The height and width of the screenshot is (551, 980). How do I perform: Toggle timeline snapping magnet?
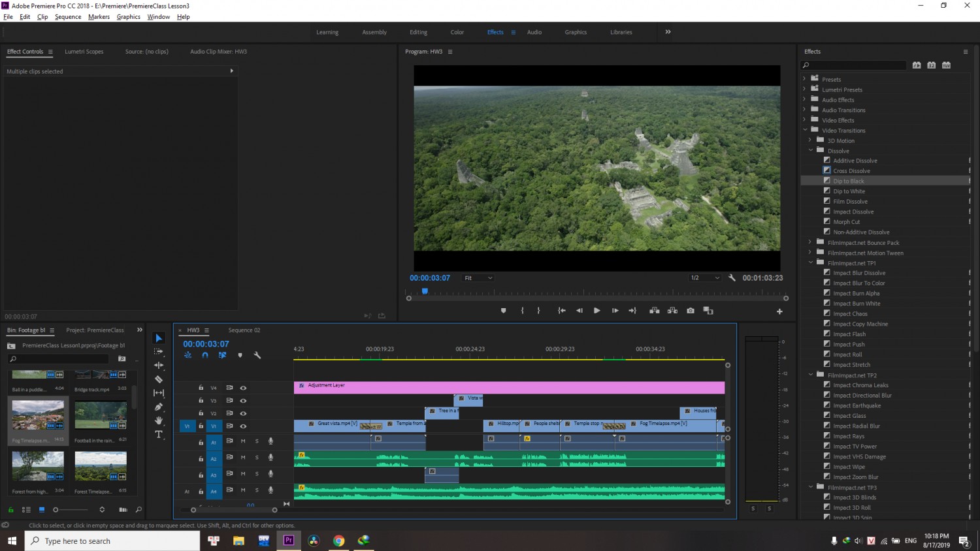(205, 355)
